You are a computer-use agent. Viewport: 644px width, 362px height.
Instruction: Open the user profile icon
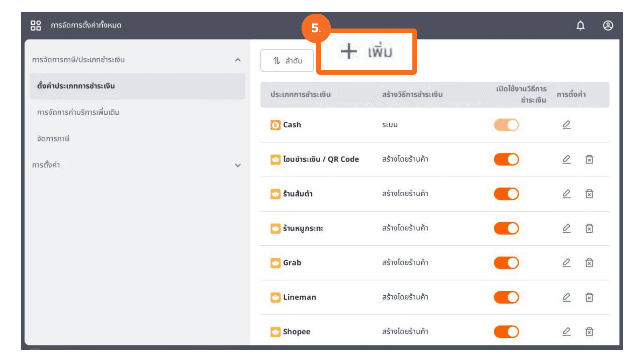[x=608, y=25]
